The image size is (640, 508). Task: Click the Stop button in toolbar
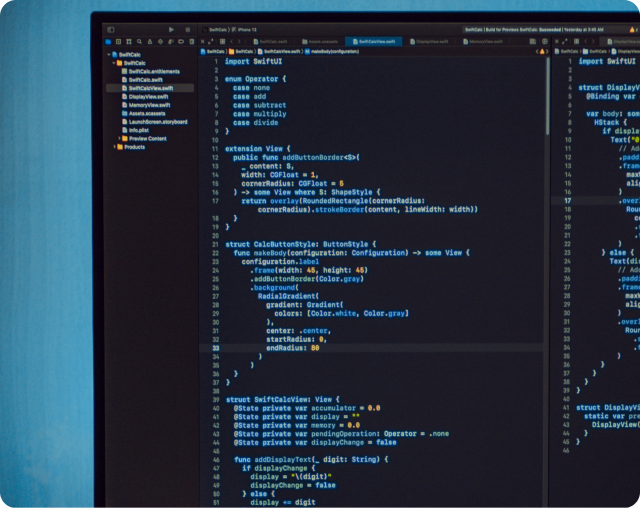[x=187, y=30]
